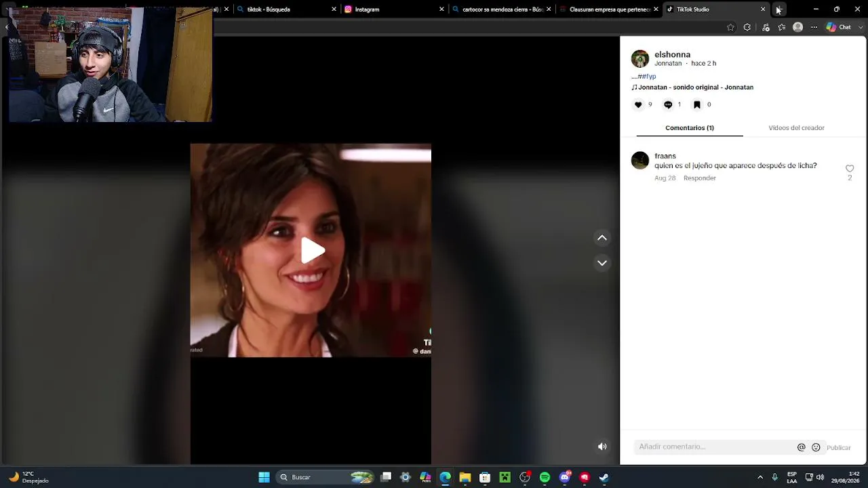Open the browser profile avatar
This screenshot has width=868, height=488.
(x=797, y=27)
